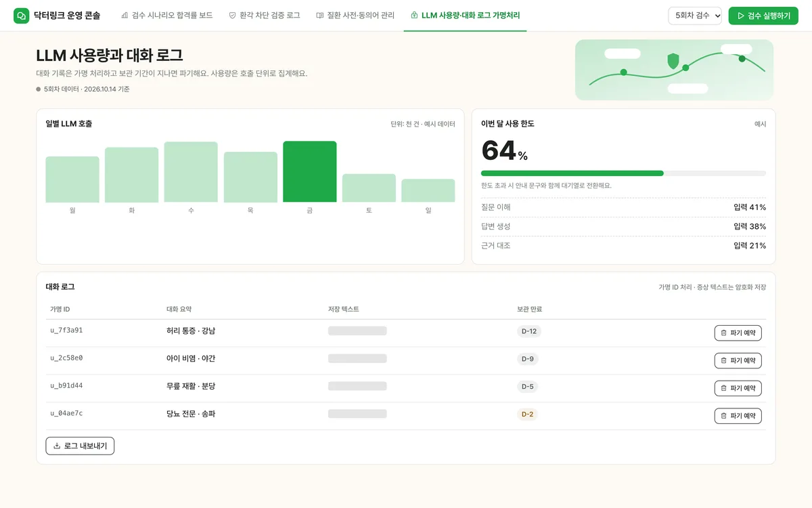This screenshot has height=508, width=812.
Task: Click the play icon in 검수 실행하기
Action: pos(741,16)
